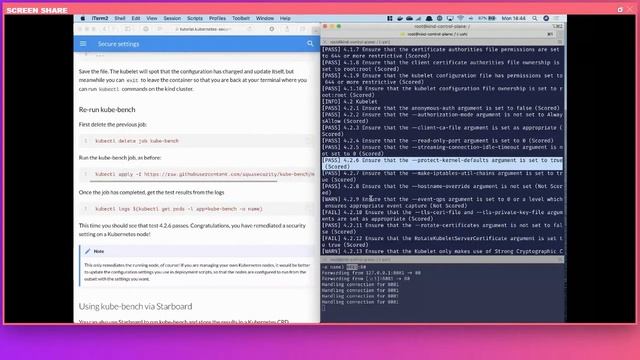This screenshot has width=640, height=360.
Task: Open the iTerm2 application menu
Action: click(100, 18)
